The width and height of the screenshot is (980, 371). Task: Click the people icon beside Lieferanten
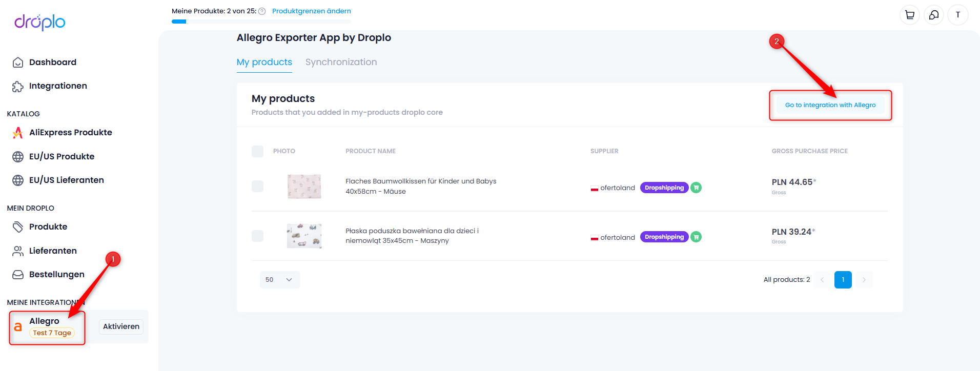[18, 251]
